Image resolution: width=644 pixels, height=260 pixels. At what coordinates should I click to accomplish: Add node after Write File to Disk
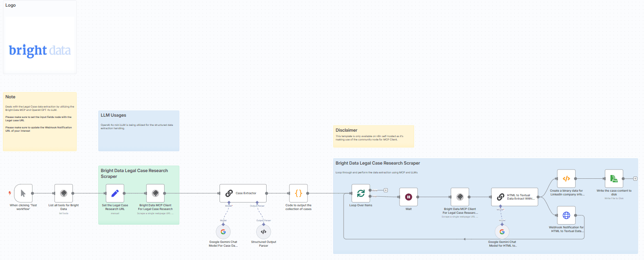click(635, 178)
